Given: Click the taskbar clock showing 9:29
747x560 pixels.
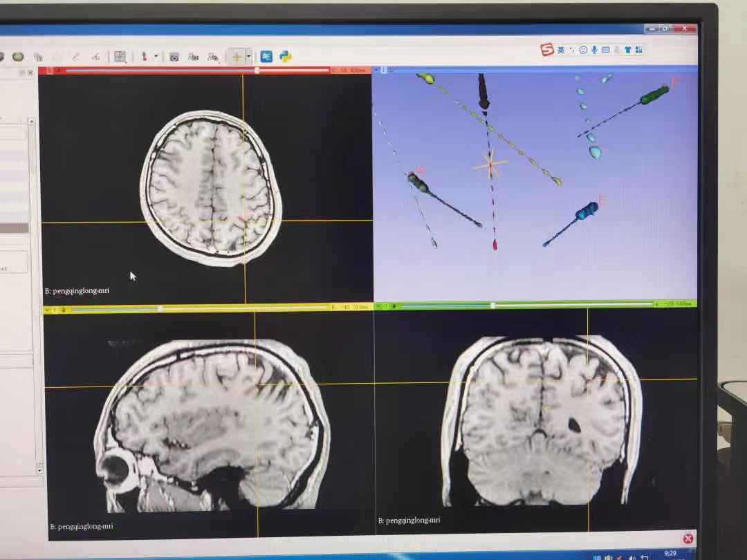Looking at the screenshot, I should (670, 553).
